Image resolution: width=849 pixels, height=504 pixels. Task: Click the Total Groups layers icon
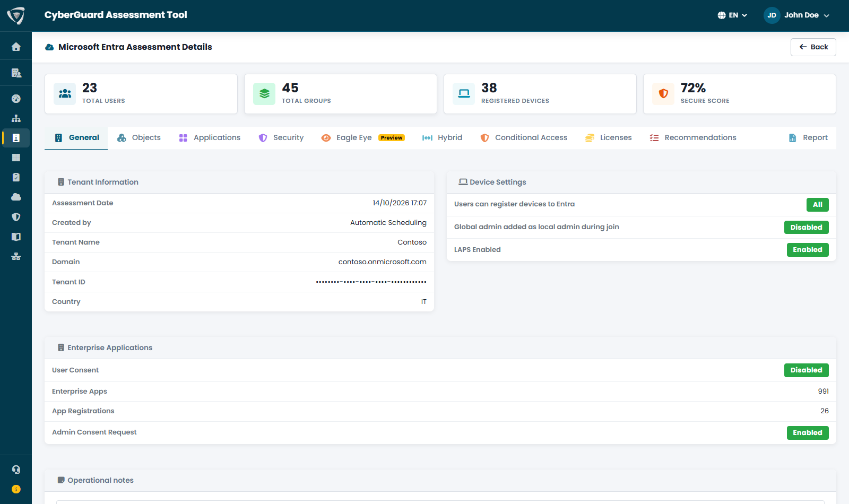[264, 94]
